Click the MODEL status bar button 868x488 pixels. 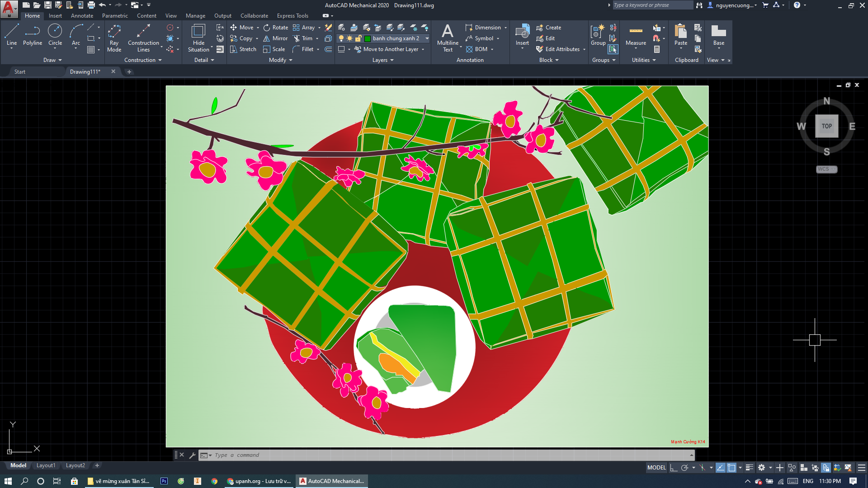(x=656, y=468)
